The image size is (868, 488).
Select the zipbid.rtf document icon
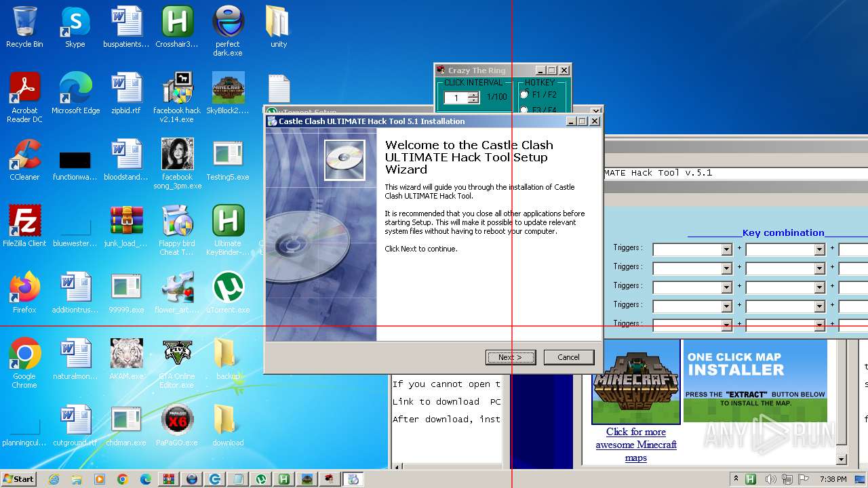[125, 94]
